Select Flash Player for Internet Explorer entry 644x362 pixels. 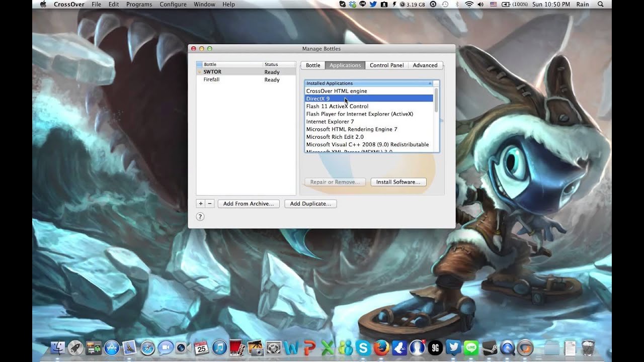(x=369, y=114)
